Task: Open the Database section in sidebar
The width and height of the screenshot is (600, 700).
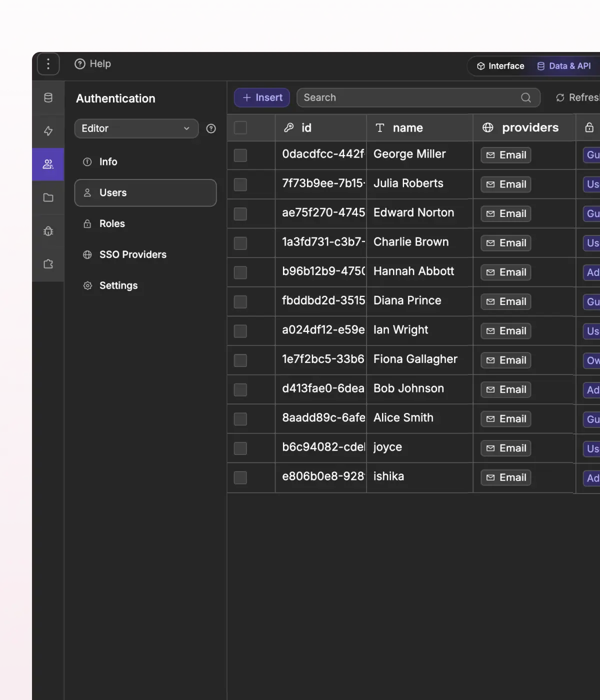Action: [x=48, y=97]
